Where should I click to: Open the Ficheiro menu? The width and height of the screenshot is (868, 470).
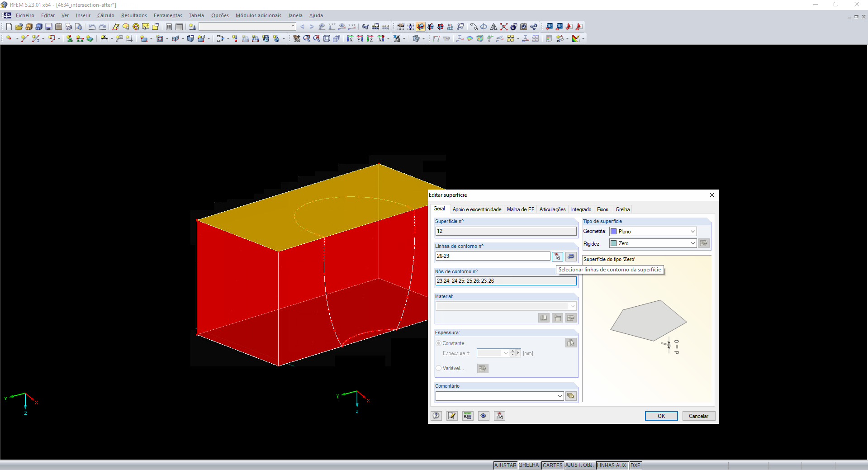[x=25, y=15]
